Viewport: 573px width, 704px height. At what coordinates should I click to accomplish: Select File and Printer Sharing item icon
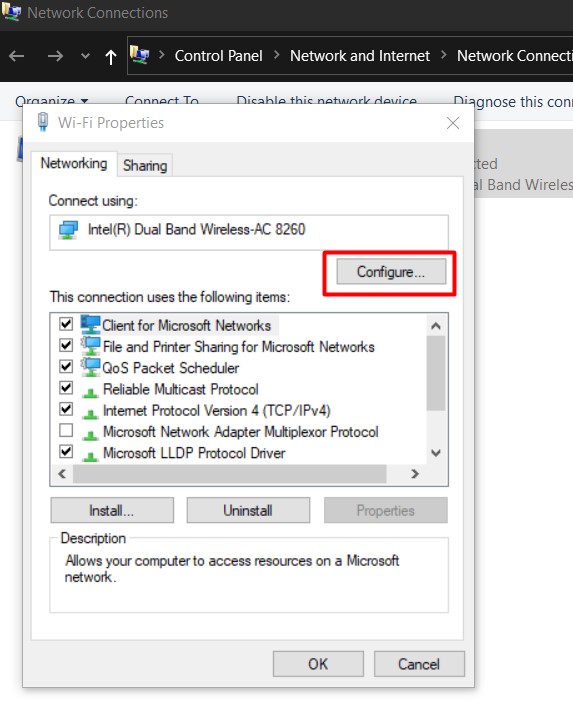[90, 346]
